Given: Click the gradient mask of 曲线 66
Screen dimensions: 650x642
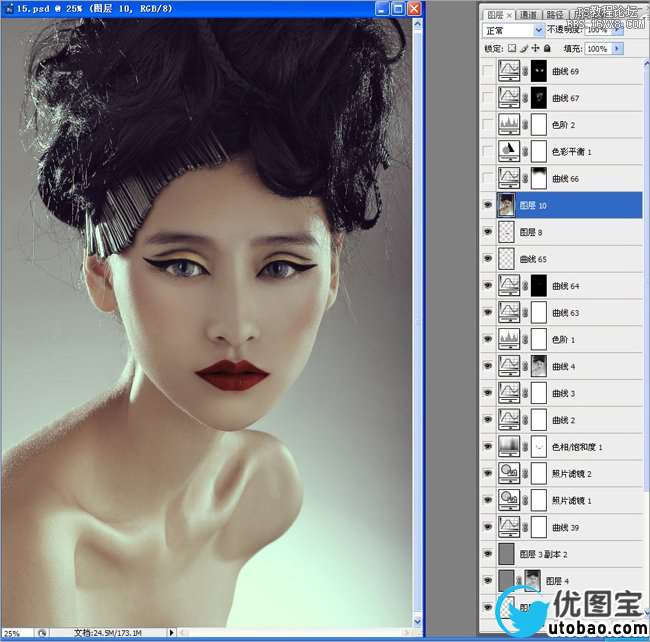Looking at the screenshot, I should tap(539, 179).
